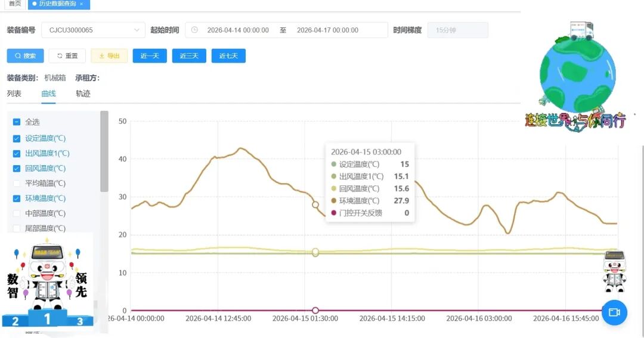Click the 重置 reset button
Image resolution: width=644 pixels, height=338 pixels.
point(67,56)
